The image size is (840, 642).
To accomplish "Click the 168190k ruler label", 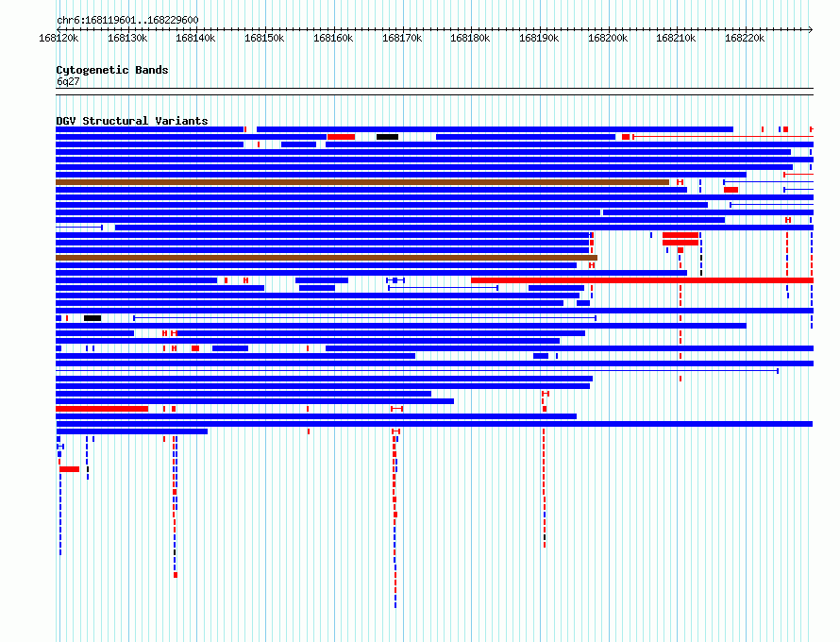I will (x=539, y=38).
